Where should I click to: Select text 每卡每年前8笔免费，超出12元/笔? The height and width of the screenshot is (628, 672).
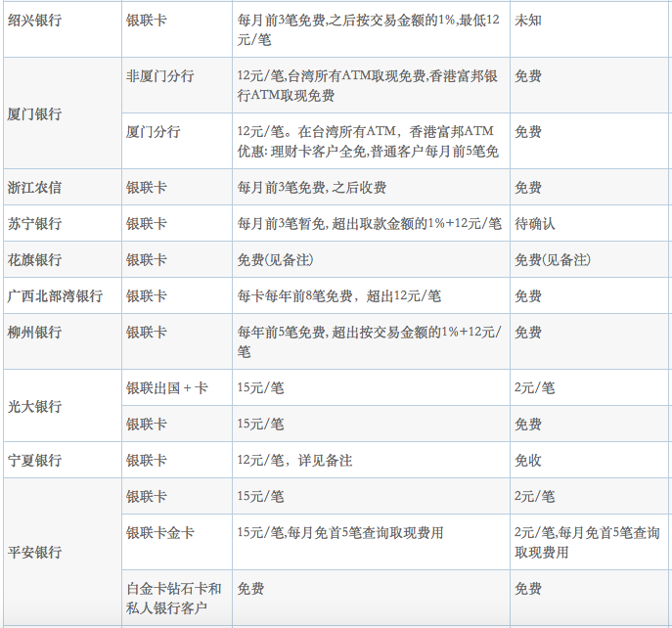339,296
